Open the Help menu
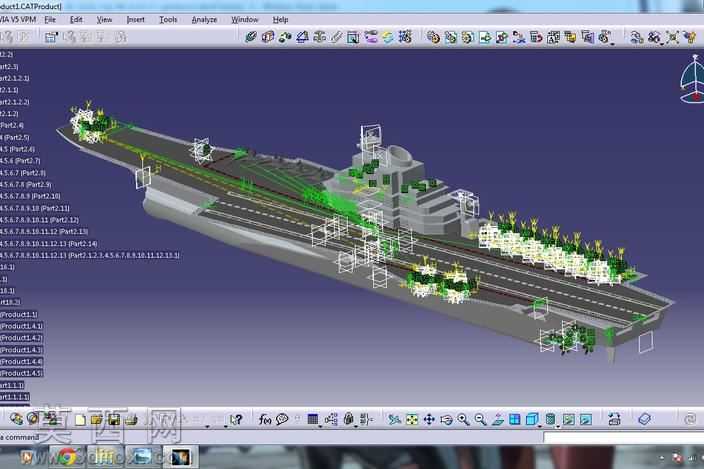Viewport: 704px width, 469px height. pos(280,20)
